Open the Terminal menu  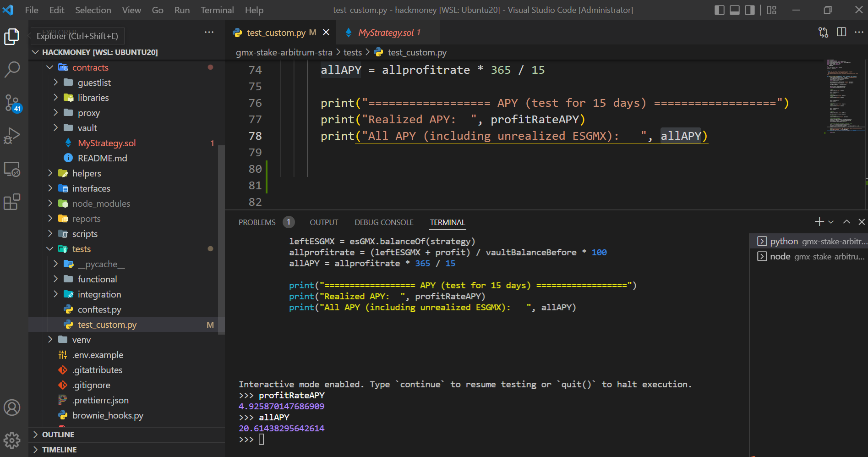(x=217, y=10)
